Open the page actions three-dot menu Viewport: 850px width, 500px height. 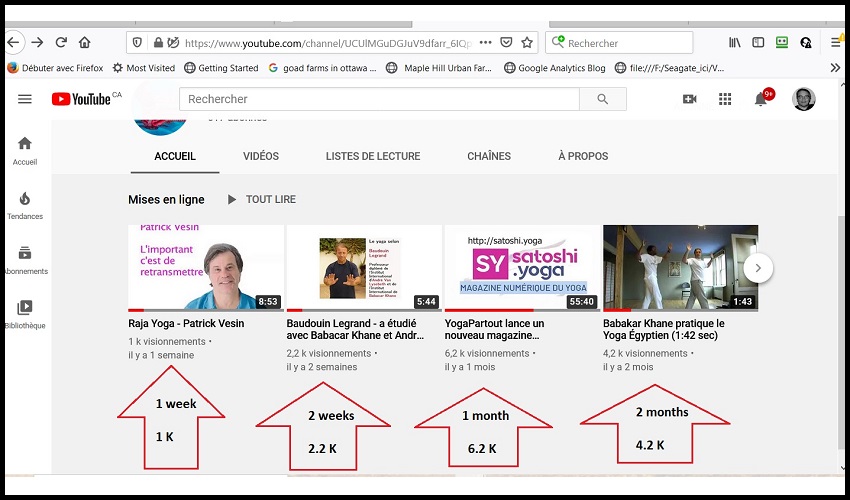click(x=486, y=43)
